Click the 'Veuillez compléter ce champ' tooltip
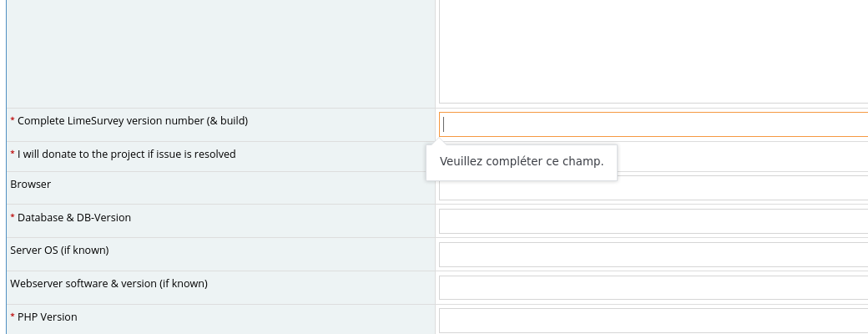Screen dimensions: 868x334 point(521,161)
